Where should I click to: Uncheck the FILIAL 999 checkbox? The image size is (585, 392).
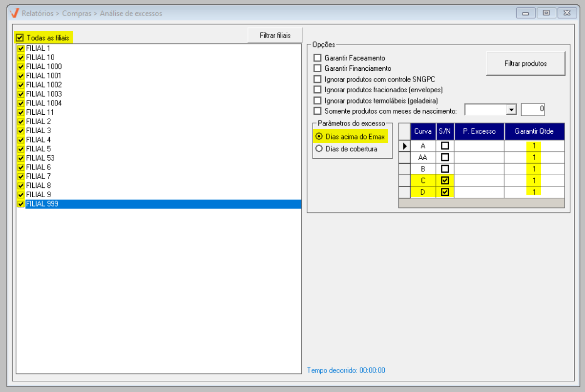coord(21,204)
